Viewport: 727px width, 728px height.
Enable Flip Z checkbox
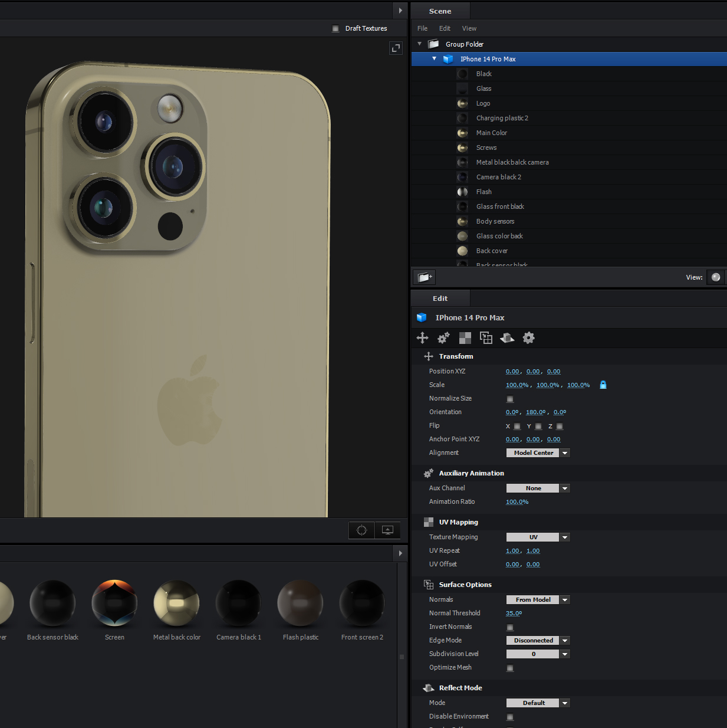coord(560,426)
